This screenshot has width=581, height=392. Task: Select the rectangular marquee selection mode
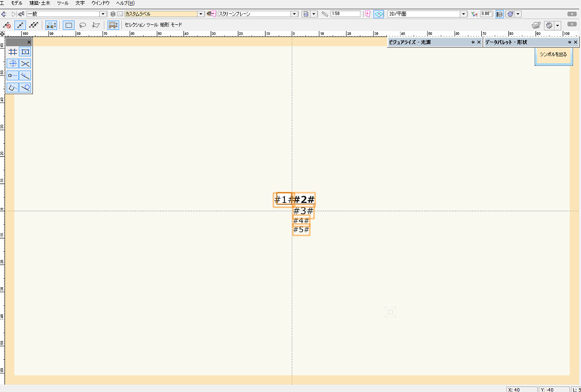point(69,25)
